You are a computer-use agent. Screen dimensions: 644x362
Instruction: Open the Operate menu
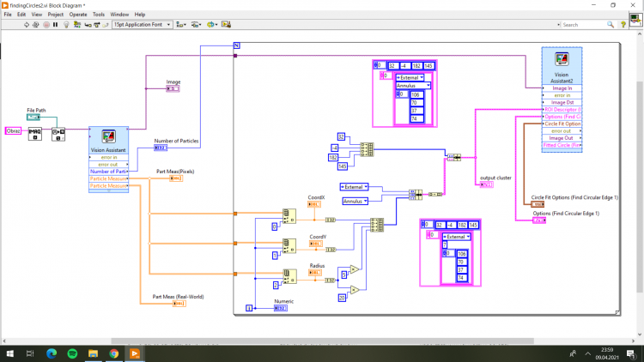(x=78, y=15)
